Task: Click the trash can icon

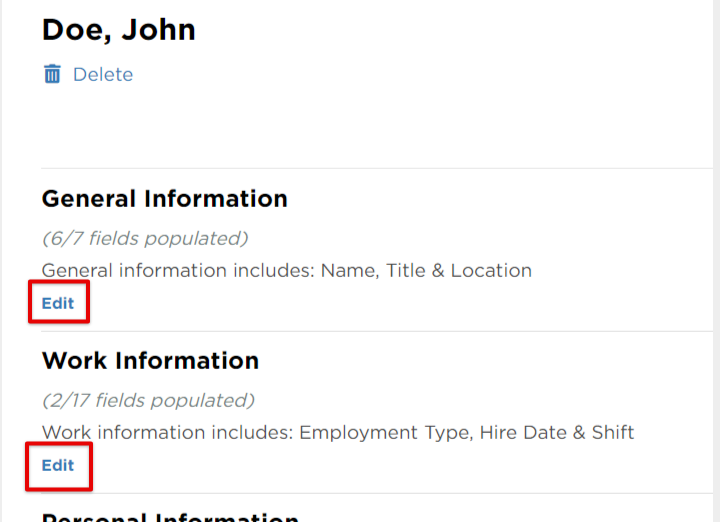Action: (52, 74)
